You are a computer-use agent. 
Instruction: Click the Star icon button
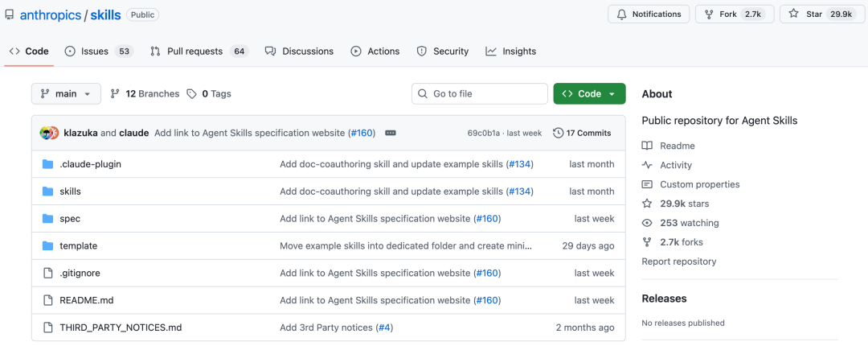coord(793,14)
